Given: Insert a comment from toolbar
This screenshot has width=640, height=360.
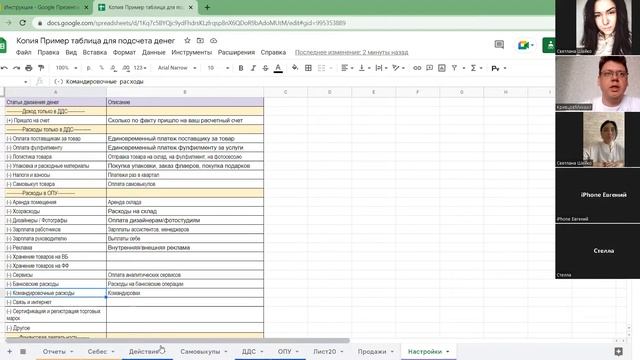Looking at the screenshot, I should [429, 68].
